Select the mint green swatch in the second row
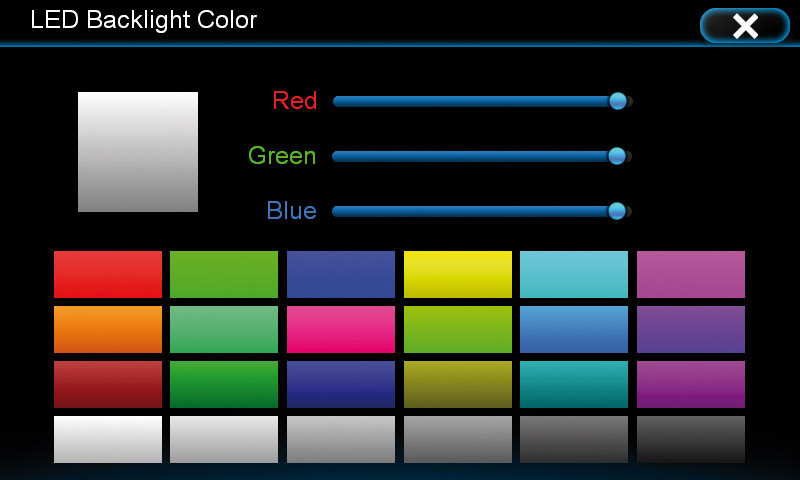The height and width of the screenshot is (480, 800). point(224,329)
